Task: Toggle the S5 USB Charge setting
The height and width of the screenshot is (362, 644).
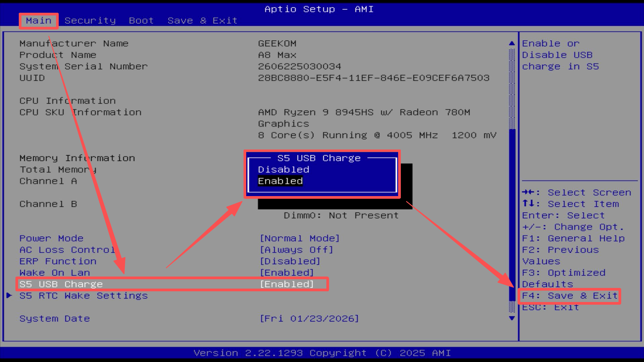Action: coord(287,284)
